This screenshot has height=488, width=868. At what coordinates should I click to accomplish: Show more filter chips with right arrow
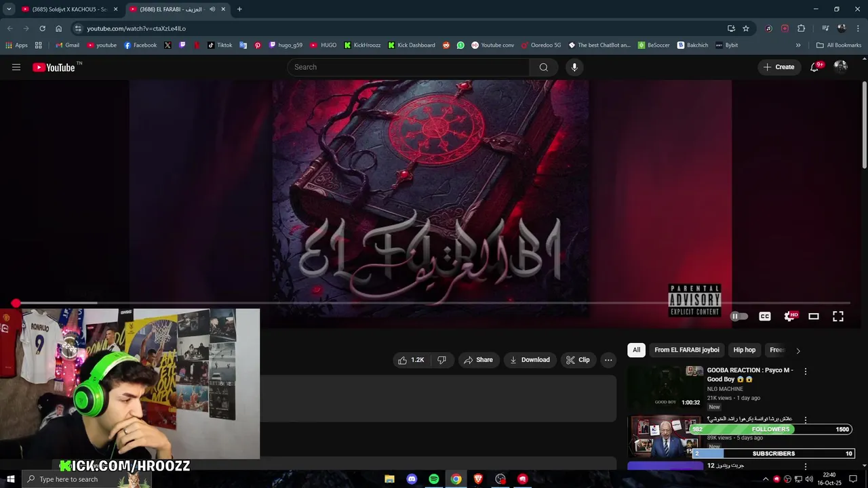pos(798,350)
